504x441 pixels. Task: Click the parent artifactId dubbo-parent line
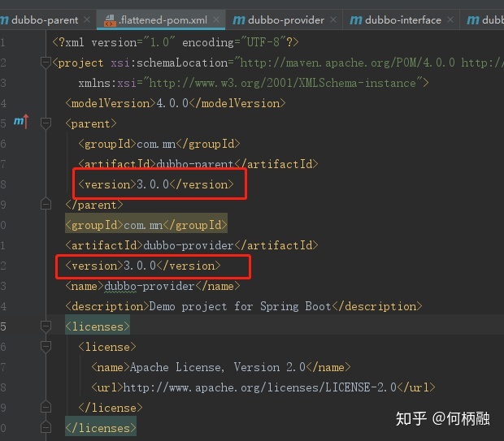(x=198, y=164)
